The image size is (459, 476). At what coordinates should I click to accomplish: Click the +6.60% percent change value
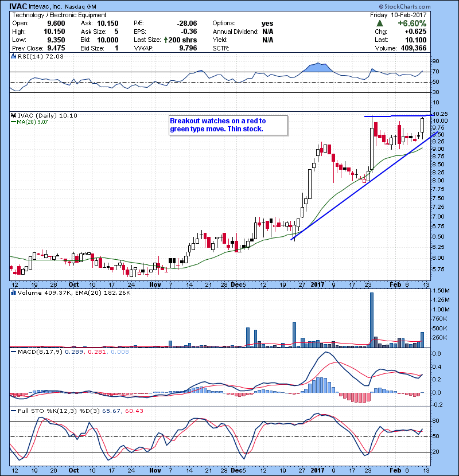(x=412, y=24)
